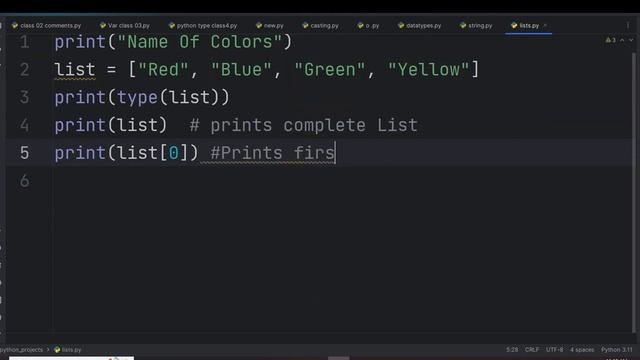Viewport: 640px width, 360px height.
Task: Switch to the casting.py tab
Action: [320, 25]
